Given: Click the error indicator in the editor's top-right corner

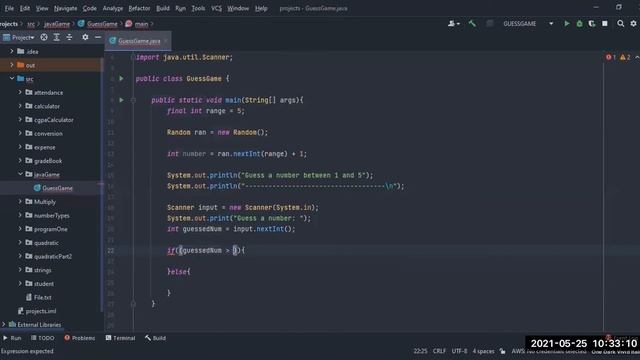Looking at the screenshot, I should click(x=611, y=57).
